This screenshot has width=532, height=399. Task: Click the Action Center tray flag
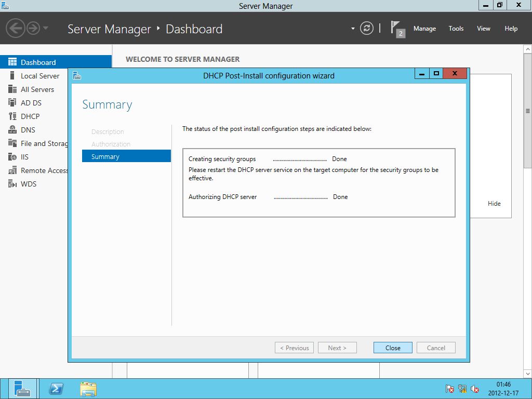click(449, 389)
